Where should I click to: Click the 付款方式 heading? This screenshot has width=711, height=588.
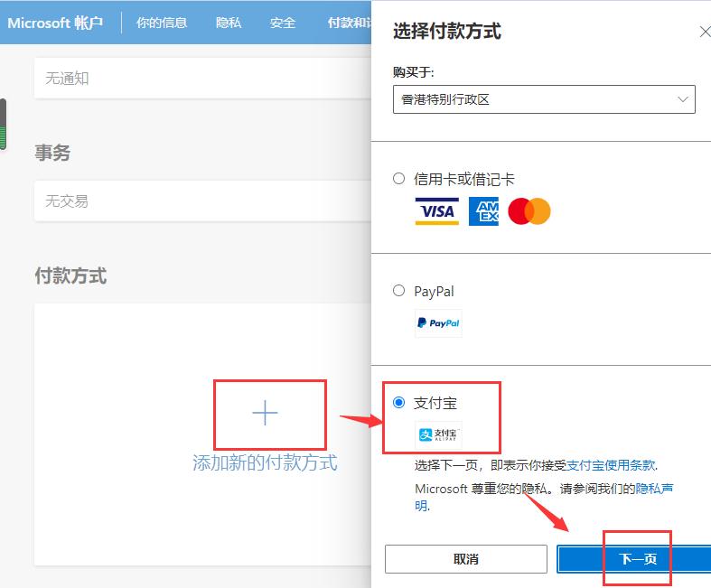pos(70,275)
